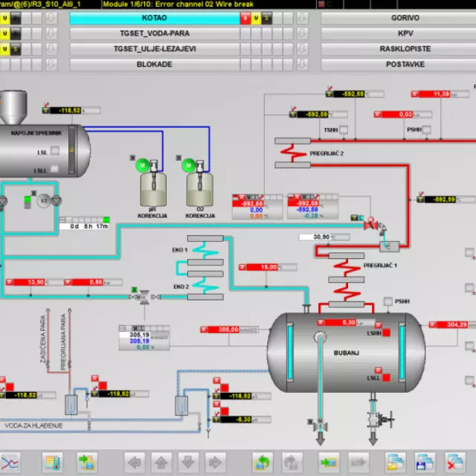
Task: Open the KOTAO screen tab
Action: [x=154, y=17]
